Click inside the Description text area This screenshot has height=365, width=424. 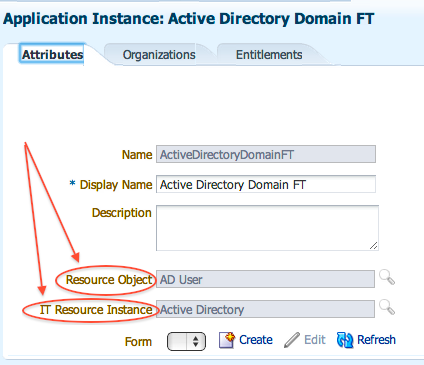pos(267,228)
